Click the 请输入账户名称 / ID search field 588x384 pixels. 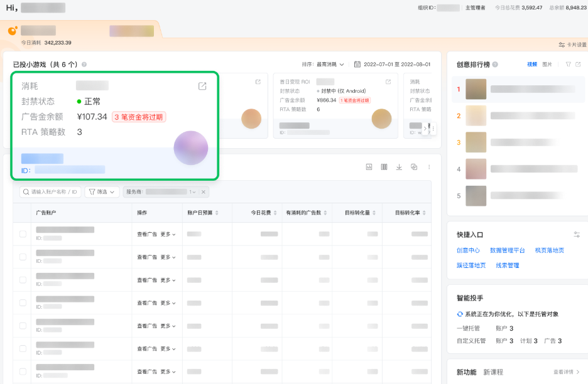[x=50, y=192]
